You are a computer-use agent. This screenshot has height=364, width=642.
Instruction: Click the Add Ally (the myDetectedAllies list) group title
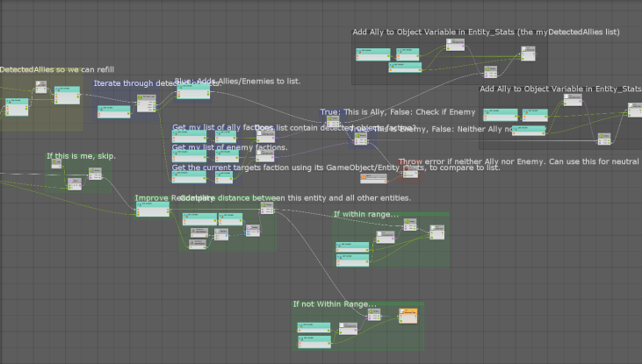click(486, 32)
